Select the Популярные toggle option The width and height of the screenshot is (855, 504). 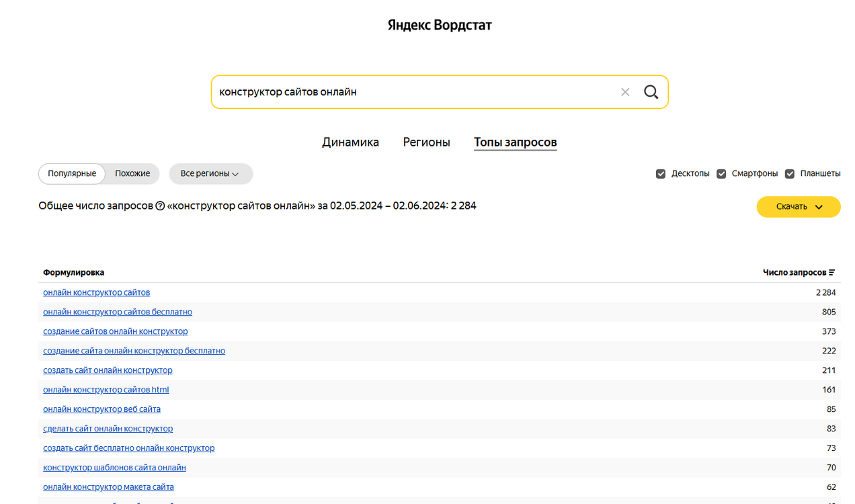click(x=72, y=173)
